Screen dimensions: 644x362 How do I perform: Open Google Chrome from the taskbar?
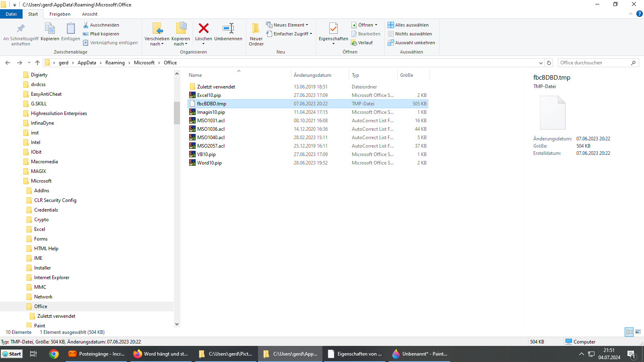pos(54,354)
